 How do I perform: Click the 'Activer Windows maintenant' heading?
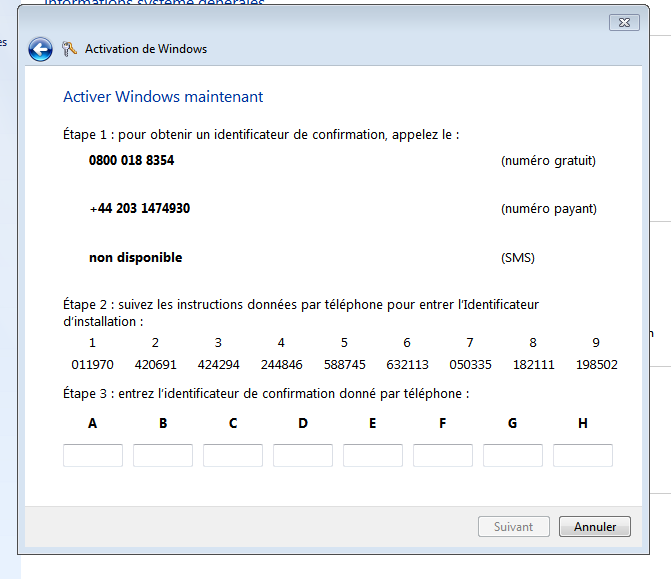point(163,97)
